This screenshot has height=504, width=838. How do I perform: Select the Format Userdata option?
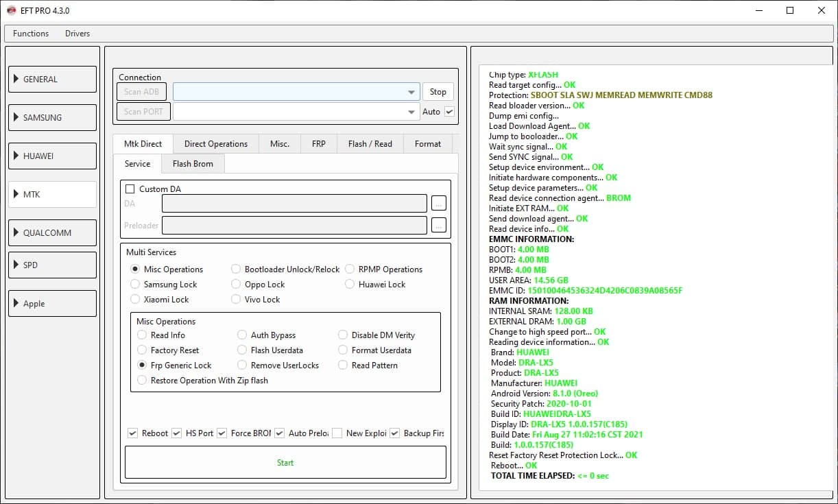click(343, 350)
